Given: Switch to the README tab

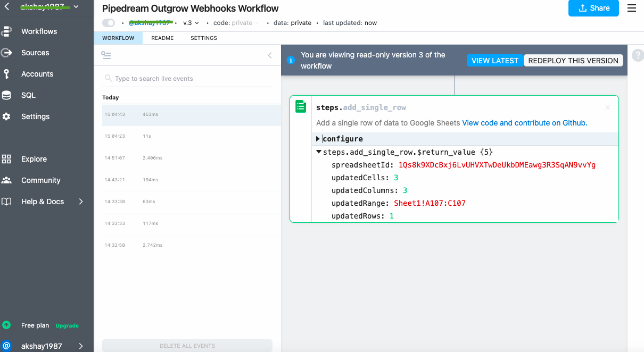Looking at the screenshot, I should tap(162, 38).
